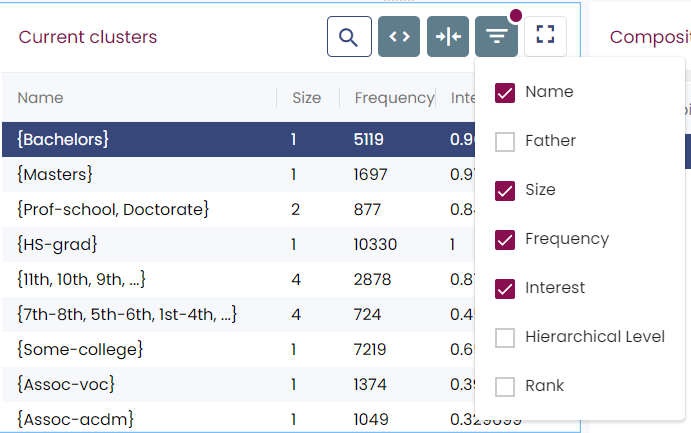Open the column filter icon
This screenshot has width=691, height=433.
click(x=496, y=37)
